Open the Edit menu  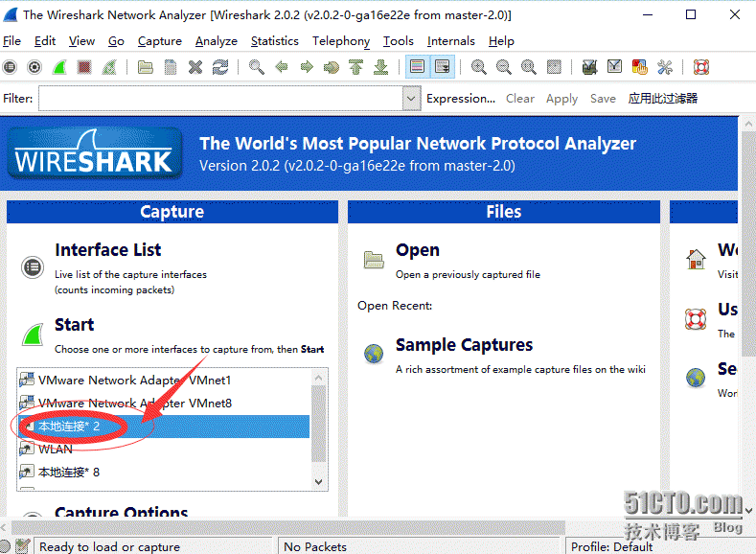click(x=45, y=41)
